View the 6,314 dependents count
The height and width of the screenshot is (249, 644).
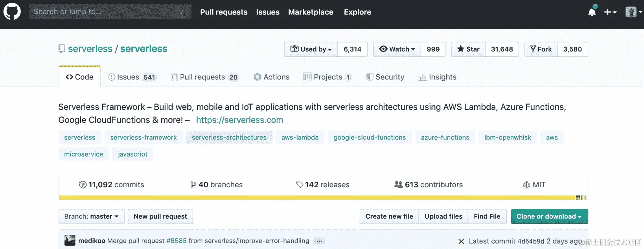pyautogui.click(x=352, y=49)
